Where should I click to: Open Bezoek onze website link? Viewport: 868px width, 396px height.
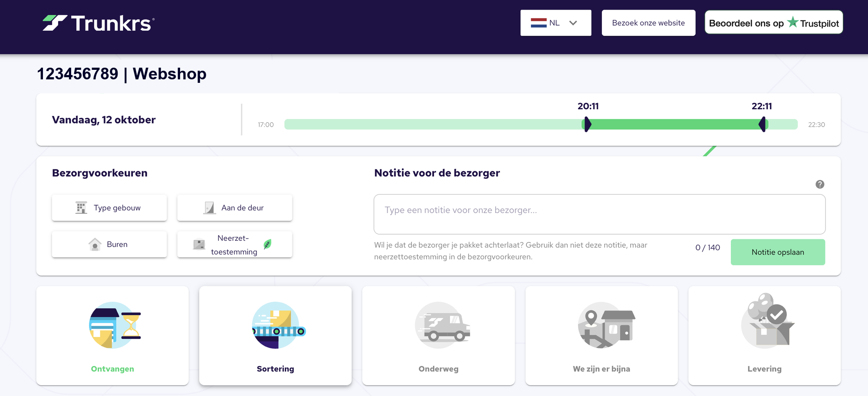(648, 23)
